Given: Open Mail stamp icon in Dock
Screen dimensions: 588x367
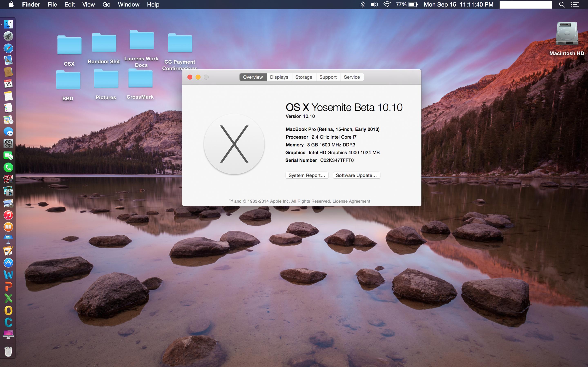Looking at the screenshot, I should coord(8,60).
